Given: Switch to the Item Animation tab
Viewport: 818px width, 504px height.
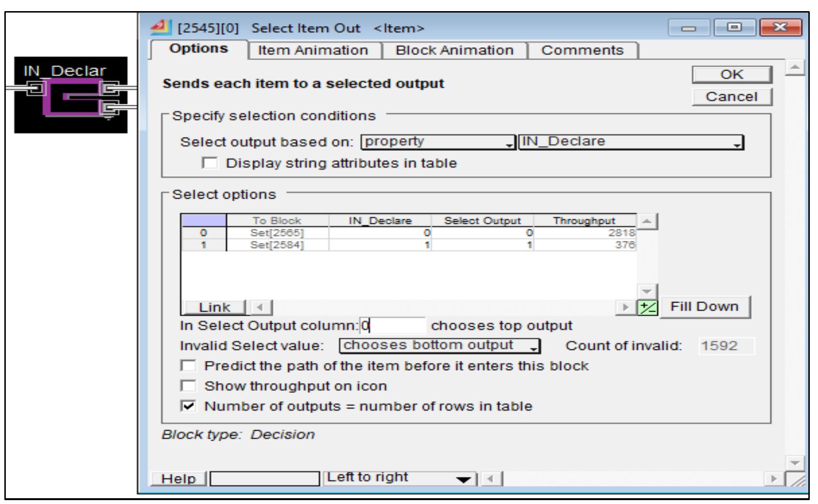Looking at the screenshot, I should point(313,50).
